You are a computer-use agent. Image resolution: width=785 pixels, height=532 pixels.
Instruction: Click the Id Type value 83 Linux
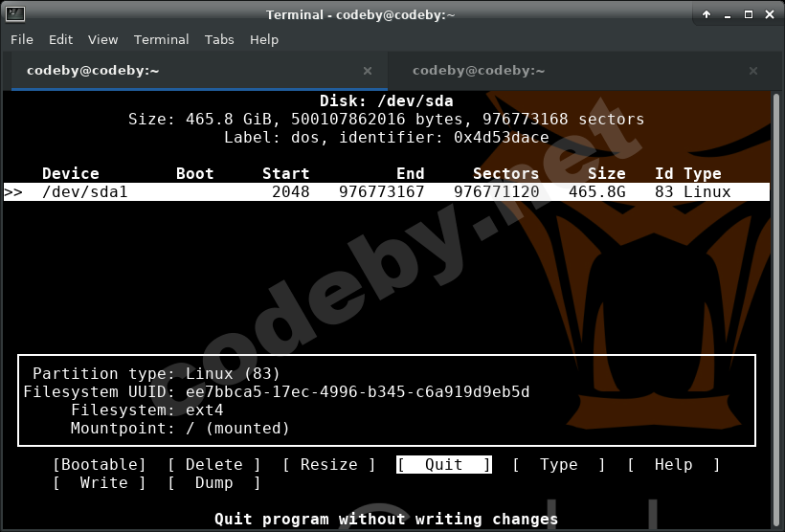(x=693, y=191)
